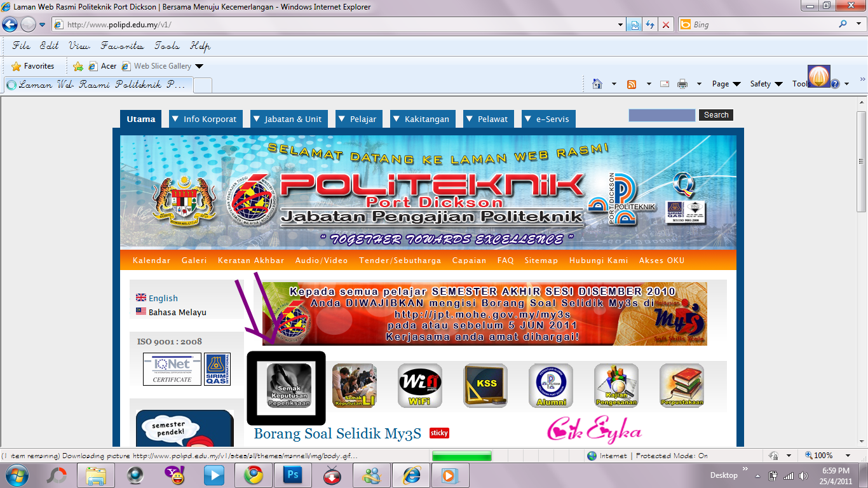Click the RSS Feeds icon

(632, 84)
